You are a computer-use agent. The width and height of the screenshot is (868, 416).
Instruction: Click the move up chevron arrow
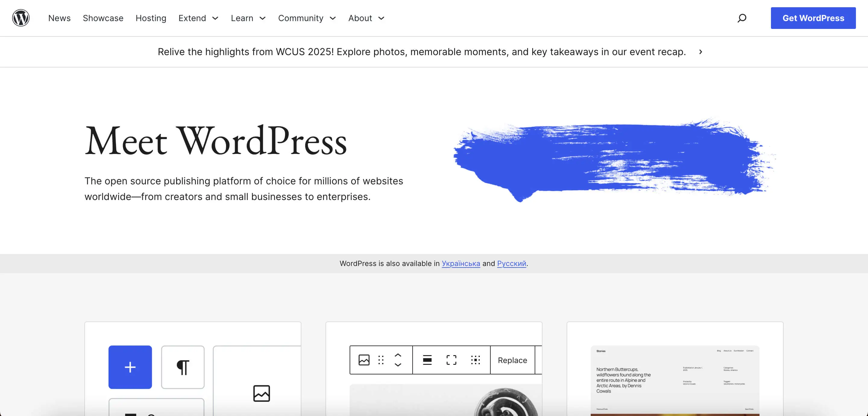point(398,355)
